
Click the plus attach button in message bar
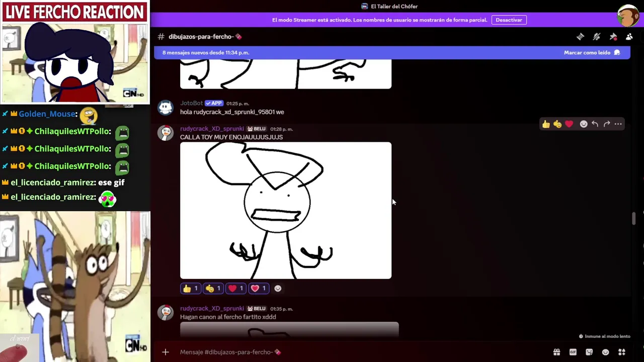click(x=166, y=352)
